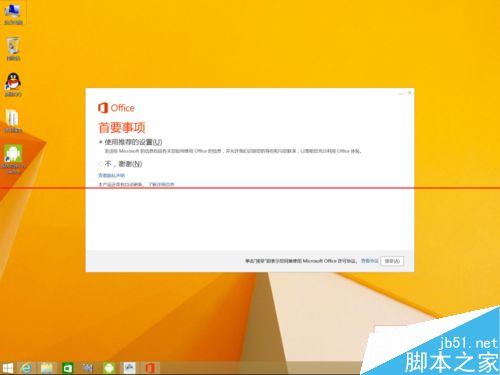Click the Office logo in the dialog
The image size is (500, 375).
116,108
